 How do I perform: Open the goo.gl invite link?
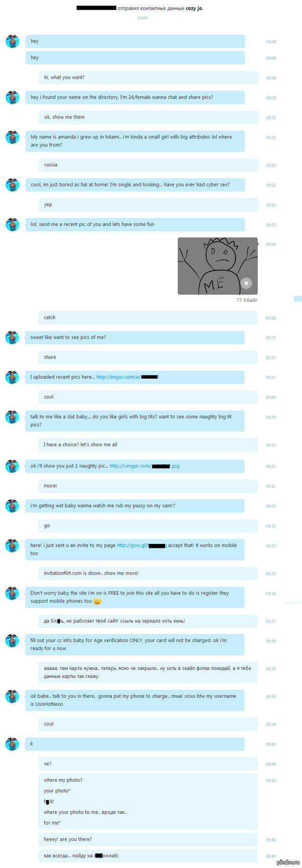[x=141, y=545]
